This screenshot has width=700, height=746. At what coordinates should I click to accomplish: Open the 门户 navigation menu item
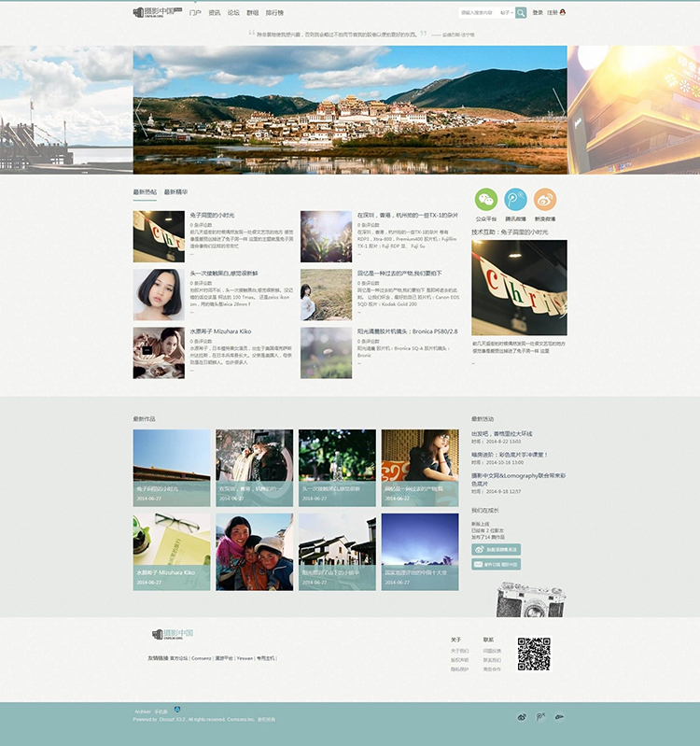coord(195,13)
